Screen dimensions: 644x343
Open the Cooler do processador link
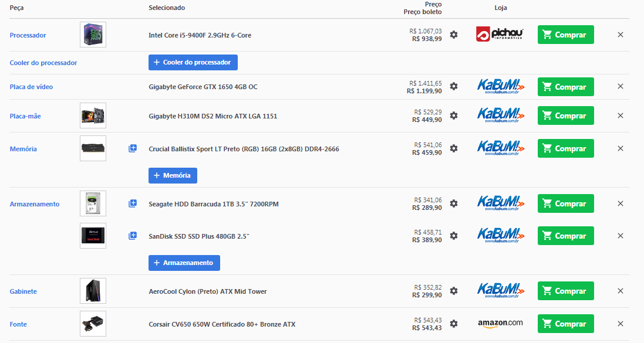43,63
